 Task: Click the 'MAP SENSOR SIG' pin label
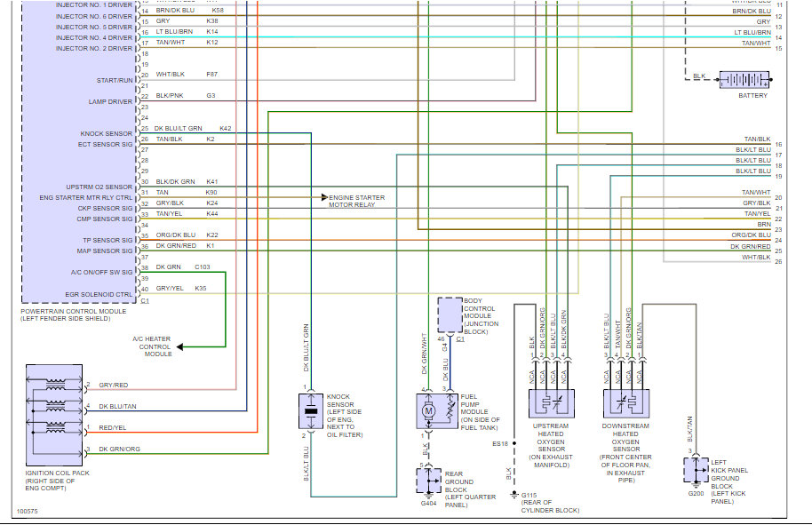(x=105, y=251)
